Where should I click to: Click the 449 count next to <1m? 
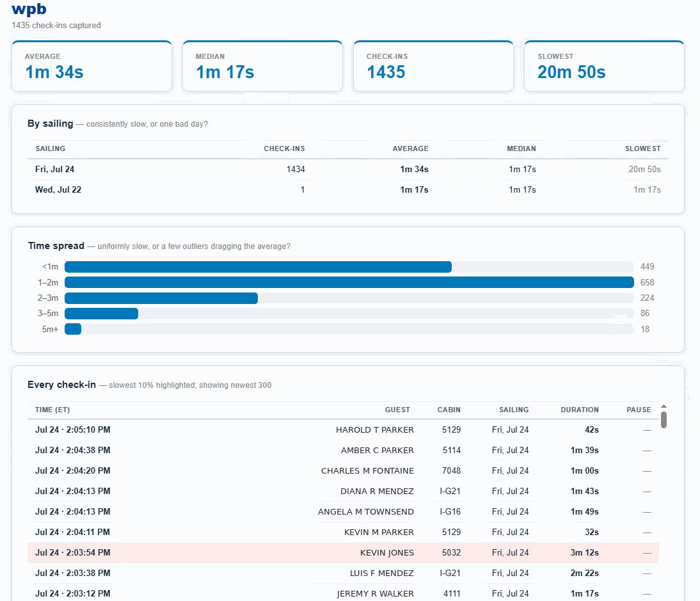(647, 266)
